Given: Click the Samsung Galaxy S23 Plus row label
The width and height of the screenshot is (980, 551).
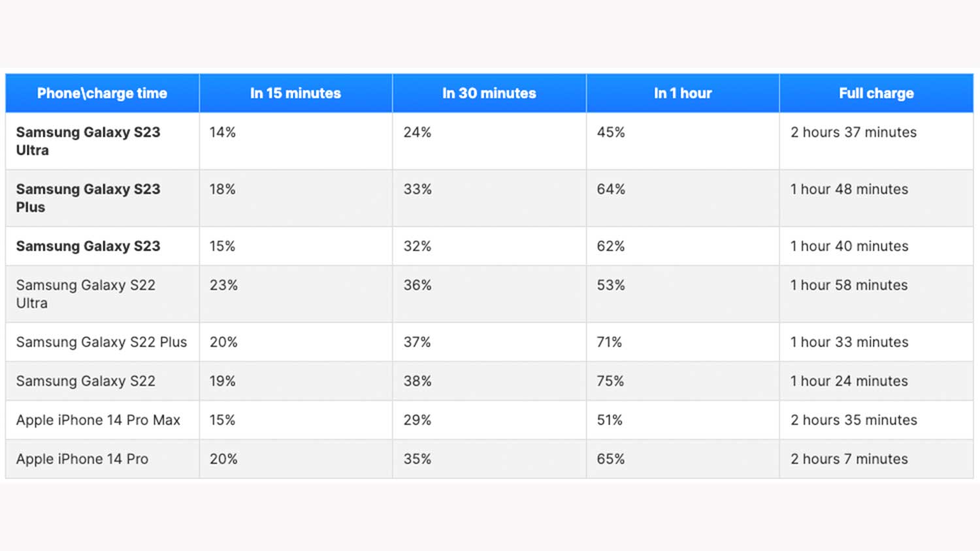Looking at the screenshot, I should (x=88, y=198).
